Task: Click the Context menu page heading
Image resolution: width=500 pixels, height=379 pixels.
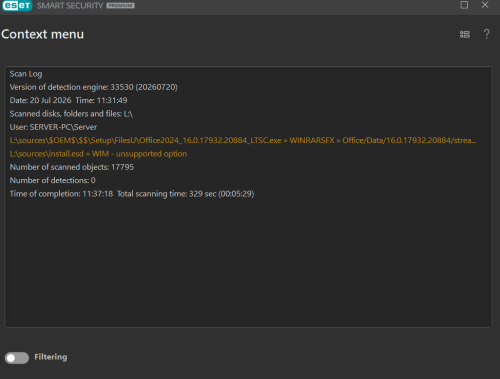Action: pyautogui.click(x=43, y=34)
